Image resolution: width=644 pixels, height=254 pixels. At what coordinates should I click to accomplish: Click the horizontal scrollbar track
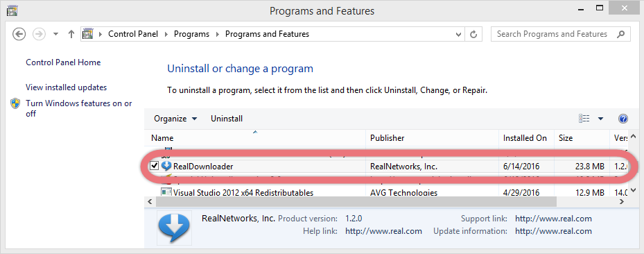click(x=587, y=202)
